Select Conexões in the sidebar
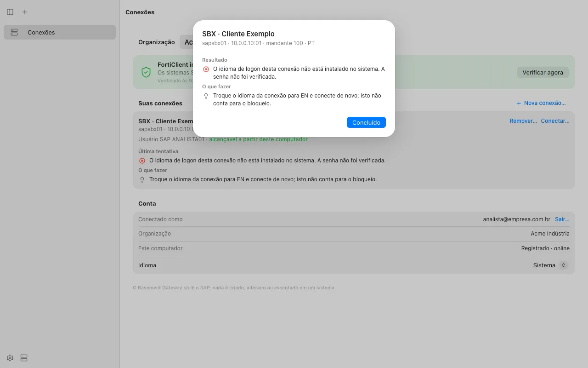 click(x=60, y=32)
